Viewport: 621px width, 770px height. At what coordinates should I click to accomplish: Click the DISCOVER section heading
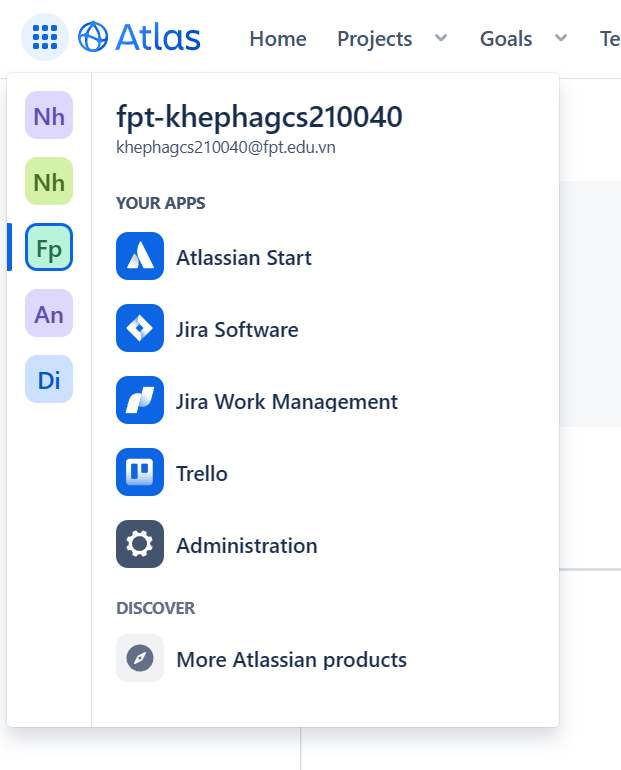click(x=156, y=608)
